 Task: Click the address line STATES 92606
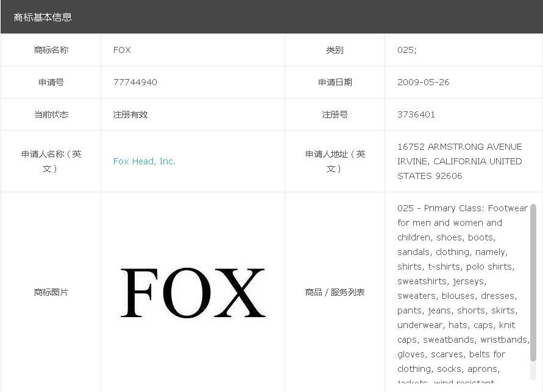click(430, 176)
